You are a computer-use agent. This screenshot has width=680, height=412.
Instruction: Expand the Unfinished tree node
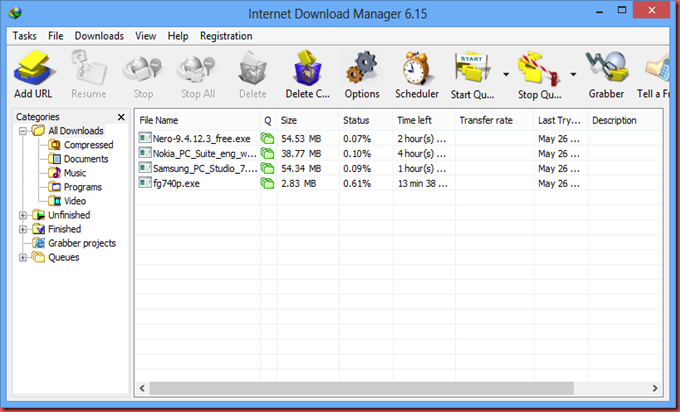click(x=23, y=215)
